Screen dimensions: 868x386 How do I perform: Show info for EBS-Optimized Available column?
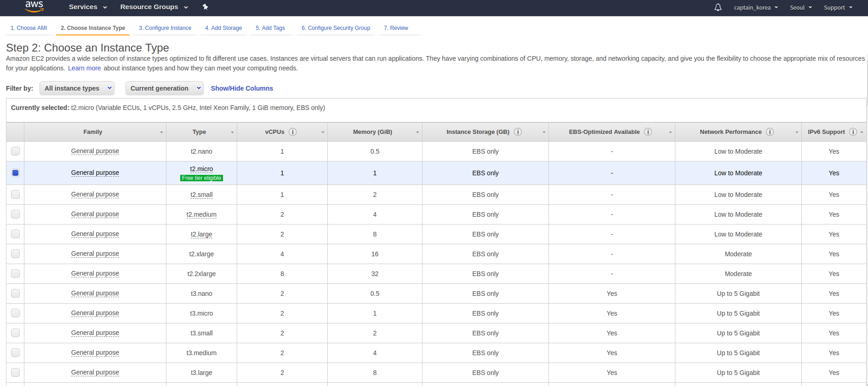point(648,132)
